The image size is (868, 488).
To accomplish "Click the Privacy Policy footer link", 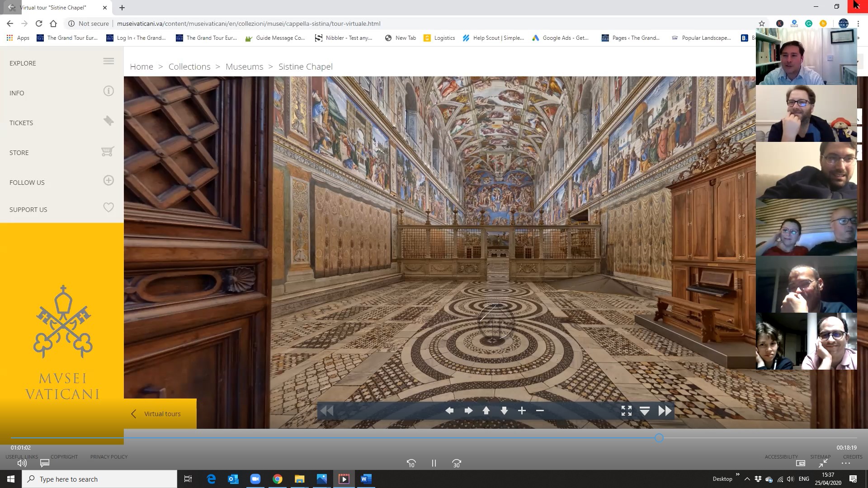I will click(x=109, y=457).
